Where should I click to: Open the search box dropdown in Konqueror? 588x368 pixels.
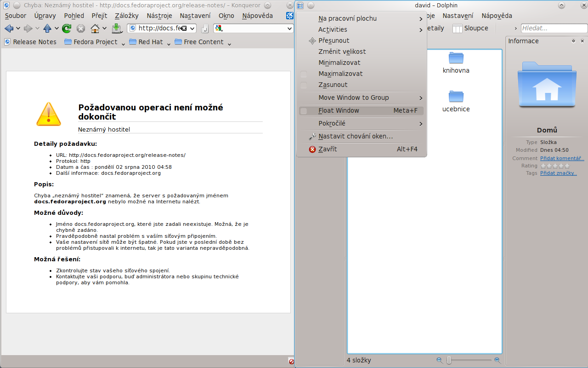point(289,29)
